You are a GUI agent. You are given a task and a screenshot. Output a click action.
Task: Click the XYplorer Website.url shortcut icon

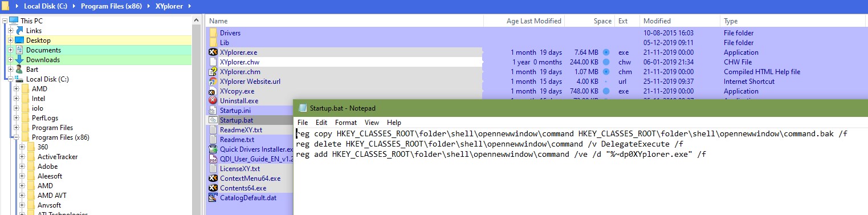click(213, 82)
